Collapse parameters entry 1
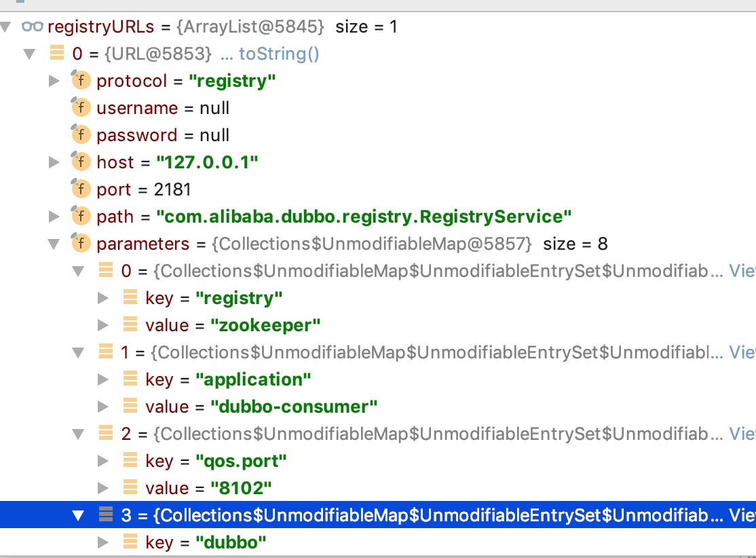Viewport: 756px width, 558px height. click(x=78, y=352)
